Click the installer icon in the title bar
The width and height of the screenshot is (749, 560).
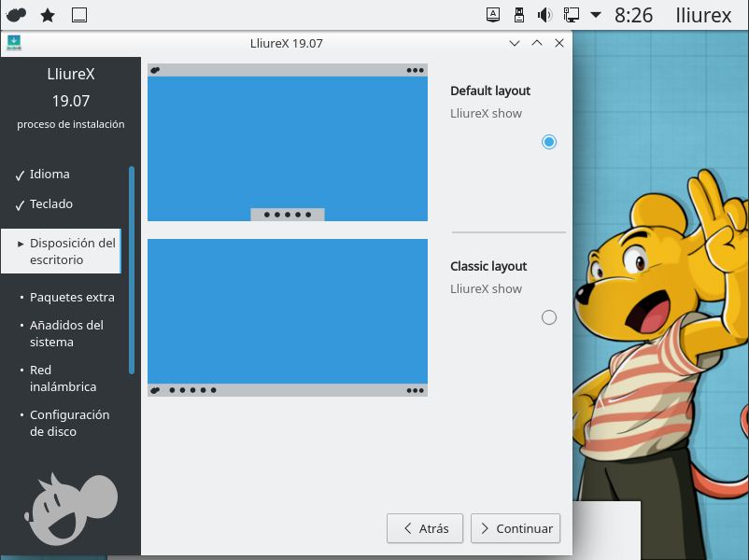[x=14, y=43]
